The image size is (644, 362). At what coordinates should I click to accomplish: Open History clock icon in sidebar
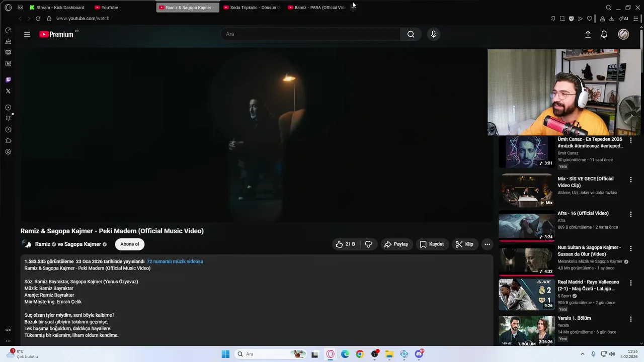[x=8, y=130]
